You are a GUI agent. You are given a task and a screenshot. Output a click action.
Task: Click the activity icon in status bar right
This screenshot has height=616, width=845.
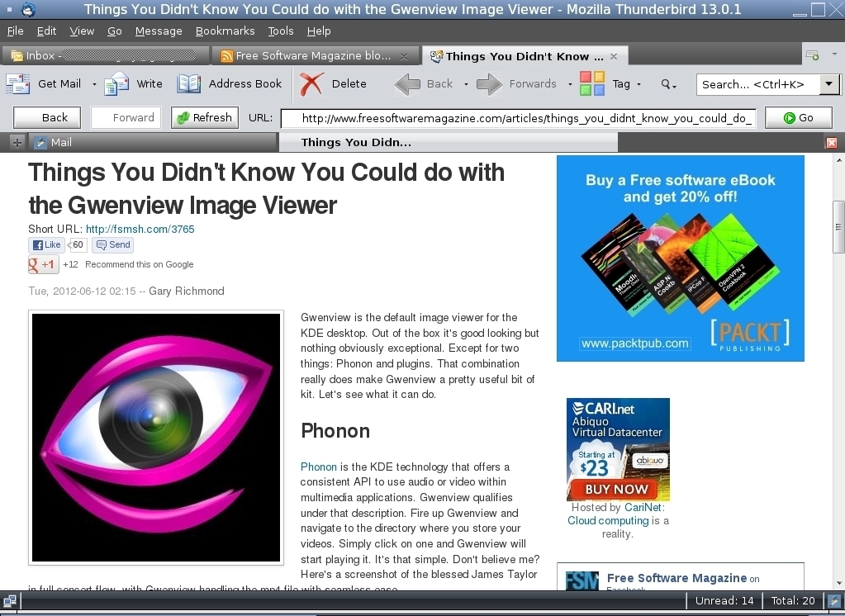tap(834, 601)
